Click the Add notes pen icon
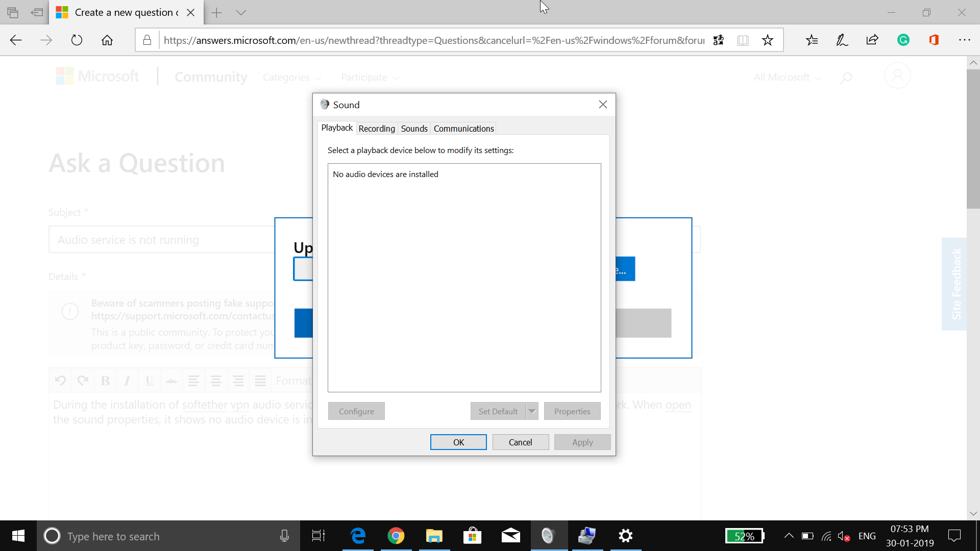Image resolution: width=980 pixels, height=551 pixels. click(x=842, y=40)
